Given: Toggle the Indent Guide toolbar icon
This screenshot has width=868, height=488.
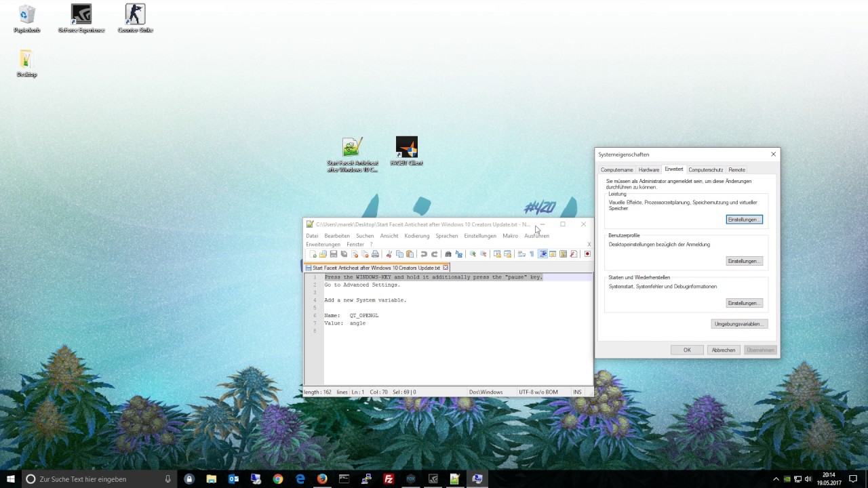Looking at the screenshot, I should [542, 254].
